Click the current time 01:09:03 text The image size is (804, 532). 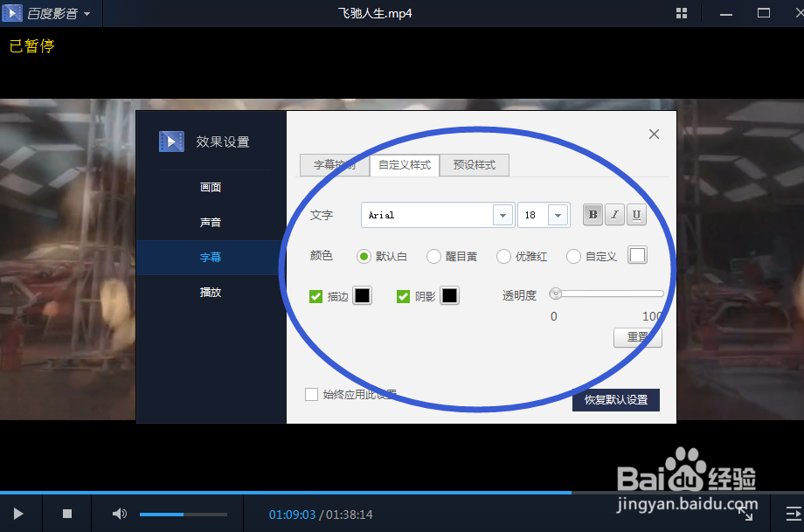click(x=292, y=515)
